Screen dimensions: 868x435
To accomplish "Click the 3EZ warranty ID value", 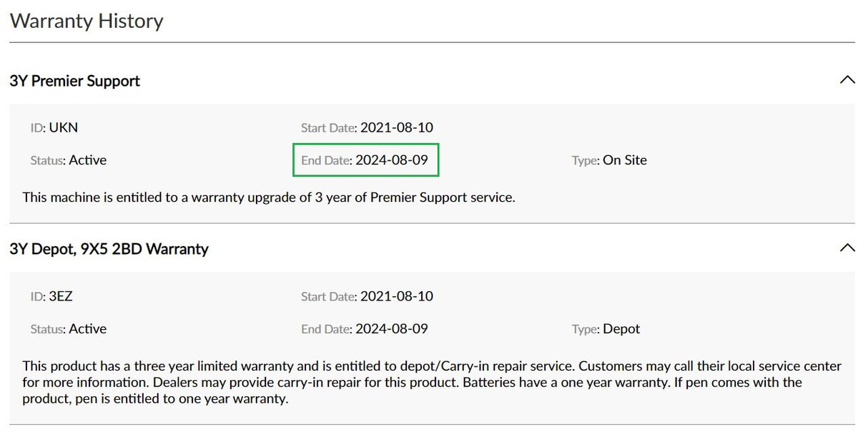I will tap(63, 296).
